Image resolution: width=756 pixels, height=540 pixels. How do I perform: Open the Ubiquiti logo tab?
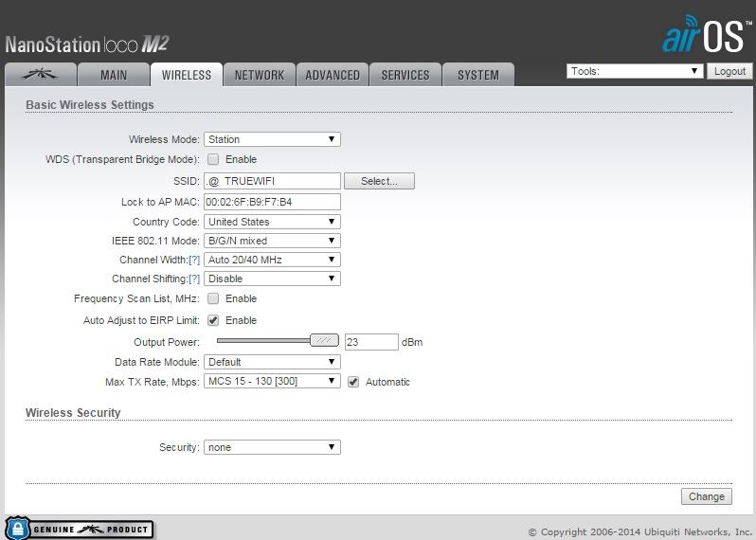click(41, 75)
